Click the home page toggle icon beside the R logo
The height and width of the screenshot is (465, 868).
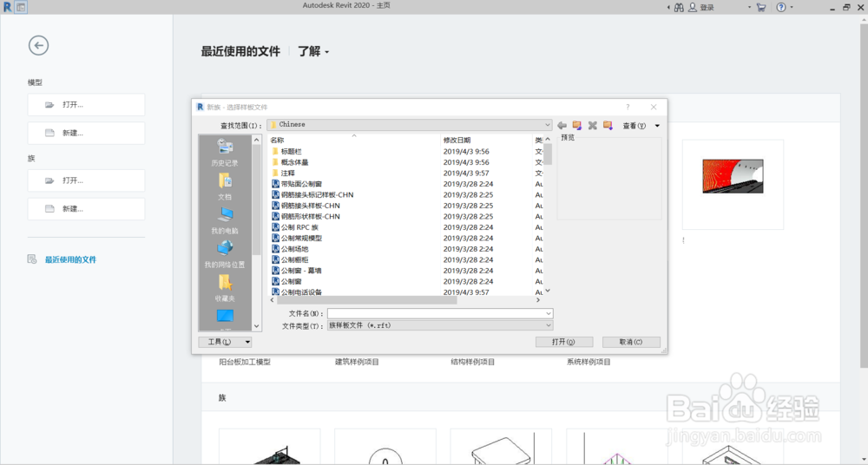[21, 7]
